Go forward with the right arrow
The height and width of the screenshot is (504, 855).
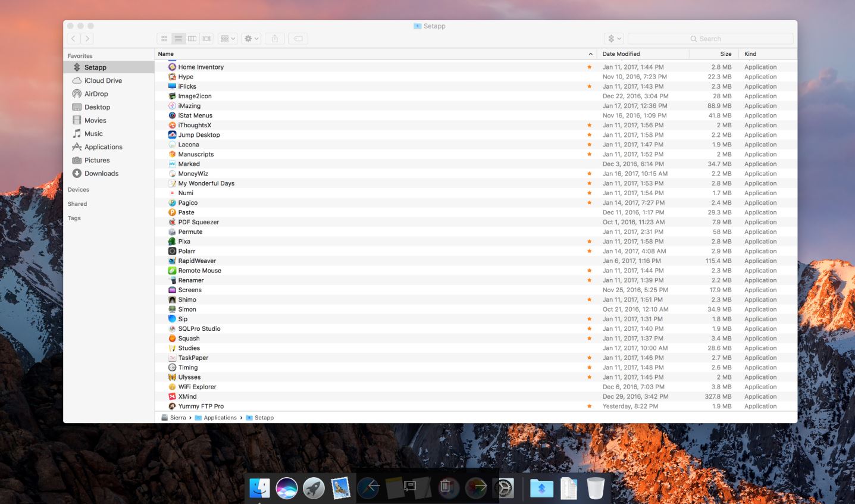pos(87,39)
